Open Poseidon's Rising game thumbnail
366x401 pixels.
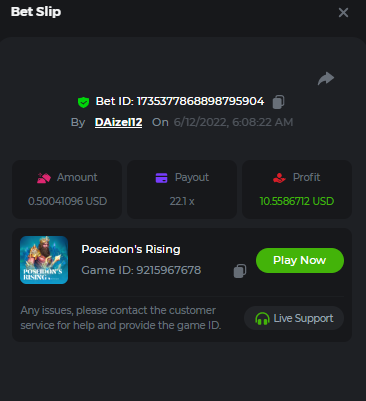44,260
